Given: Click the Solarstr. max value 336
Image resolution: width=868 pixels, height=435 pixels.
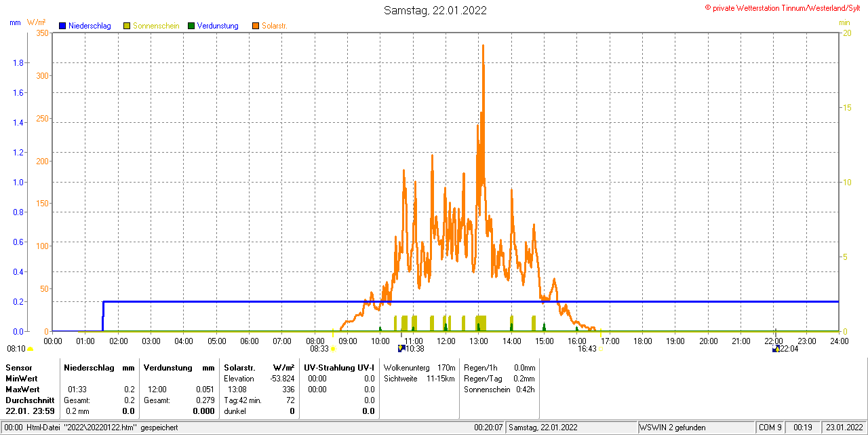Looking at the screenshot, I should [x=288, y=390].
